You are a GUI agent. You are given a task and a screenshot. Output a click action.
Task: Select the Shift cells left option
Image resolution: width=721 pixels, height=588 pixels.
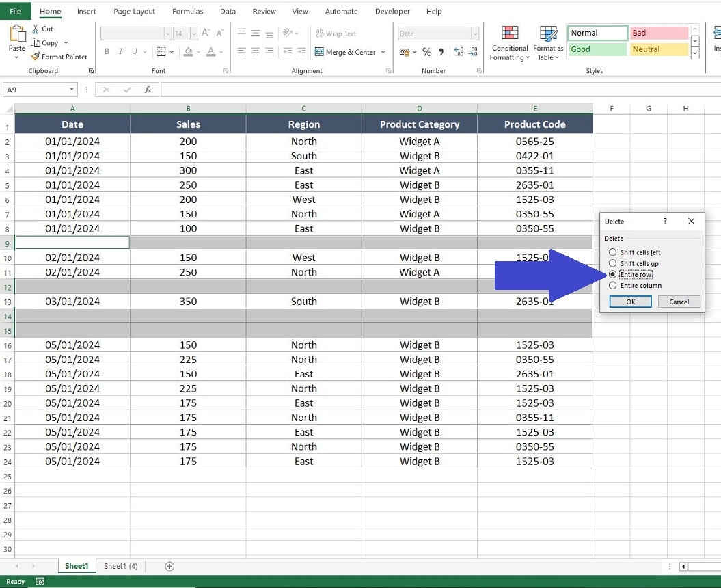(612, 252)
